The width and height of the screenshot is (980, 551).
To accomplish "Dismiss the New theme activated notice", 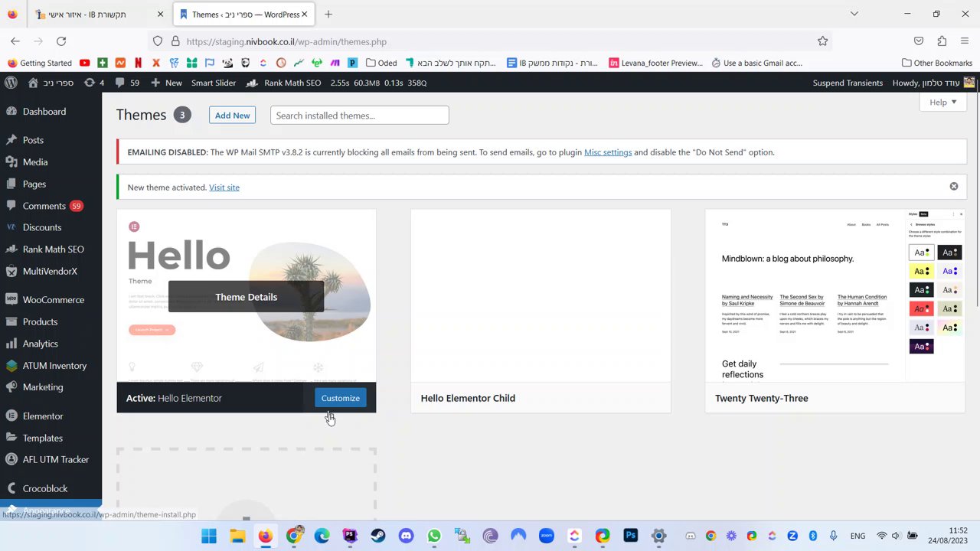I will 954,187.
